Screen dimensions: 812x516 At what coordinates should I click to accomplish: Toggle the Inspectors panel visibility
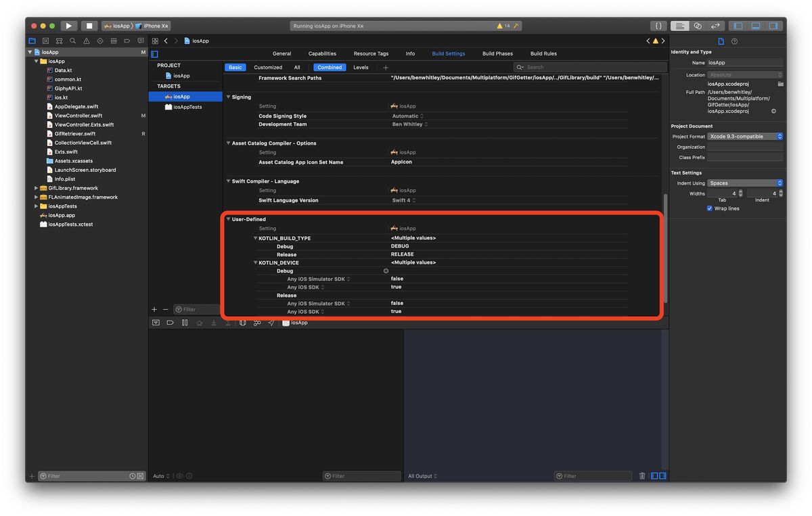click(773, 26)
